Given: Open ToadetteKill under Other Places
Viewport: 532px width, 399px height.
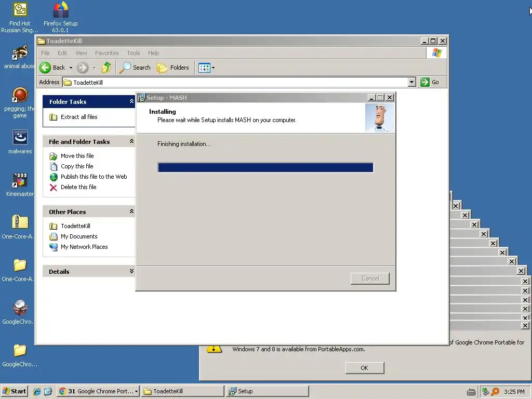Looking at the screenshot, I should (70, 226).
